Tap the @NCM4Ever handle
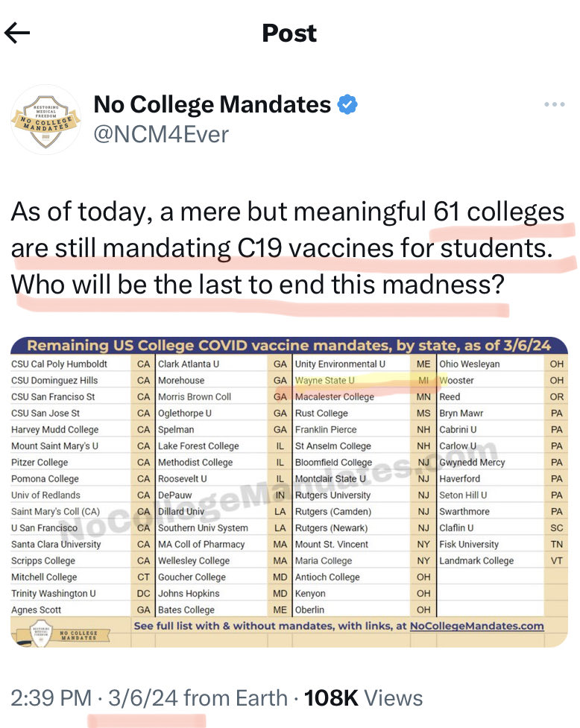Viewport: 580px width, 728px height. [161, 135]
